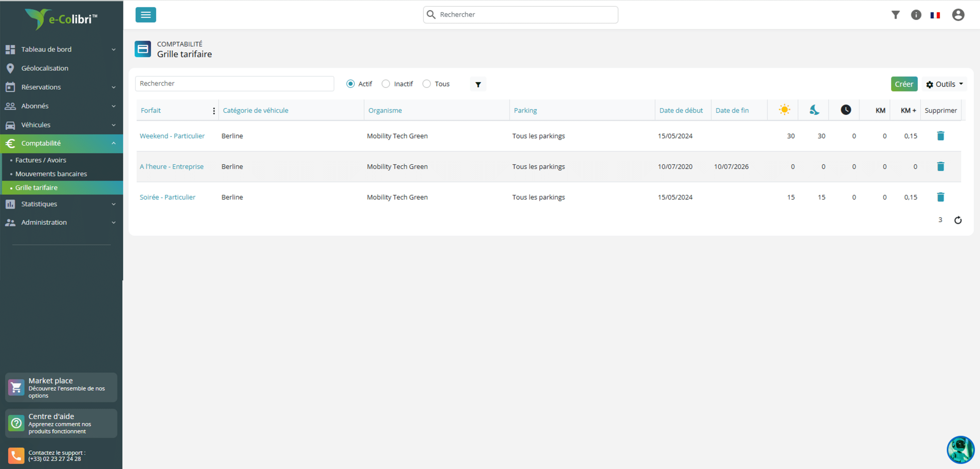This screenshot has width=980, height=469.
Task: Open the Soirée - Particulier tariff link
Action: click(x=167, y=197)
